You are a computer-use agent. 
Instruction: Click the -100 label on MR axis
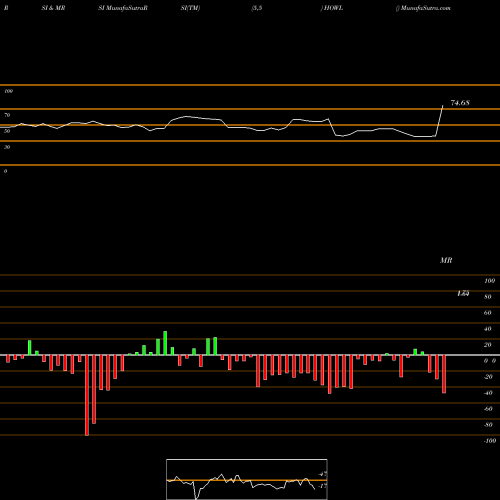coord(489,441)
